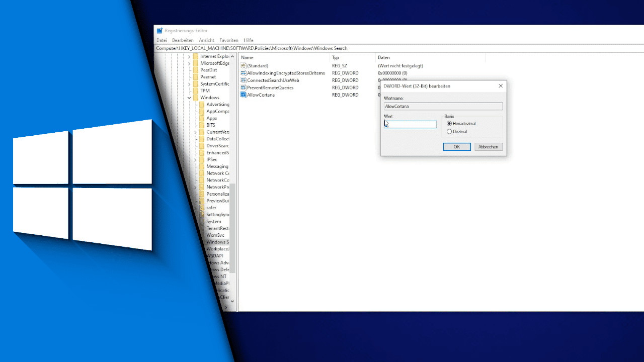Click the IPSec folder icon
644x362 pixels.
point(202,159)
